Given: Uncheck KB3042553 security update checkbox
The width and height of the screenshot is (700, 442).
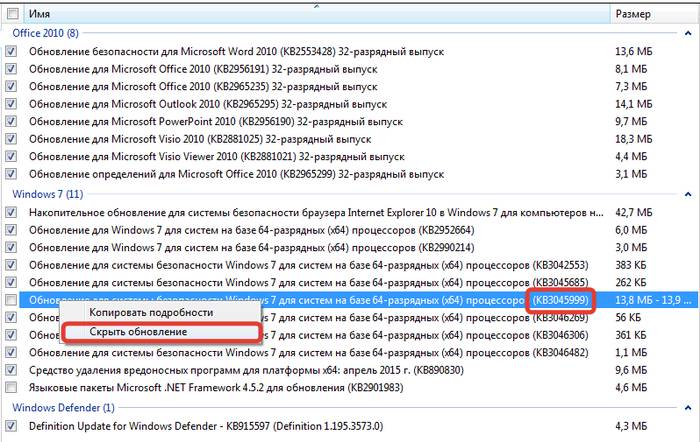Looking at the screenshot, I should [x=11, y=265].
